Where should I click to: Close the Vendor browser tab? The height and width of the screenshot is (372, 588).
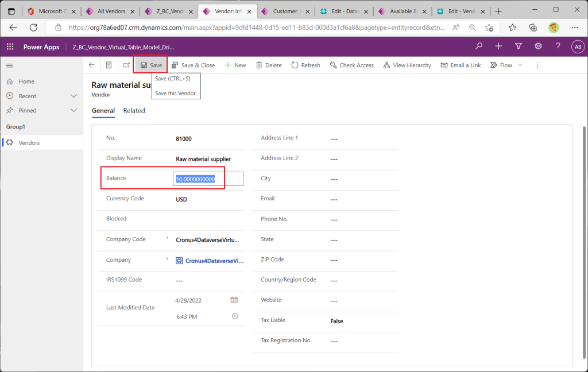point(249,11)
